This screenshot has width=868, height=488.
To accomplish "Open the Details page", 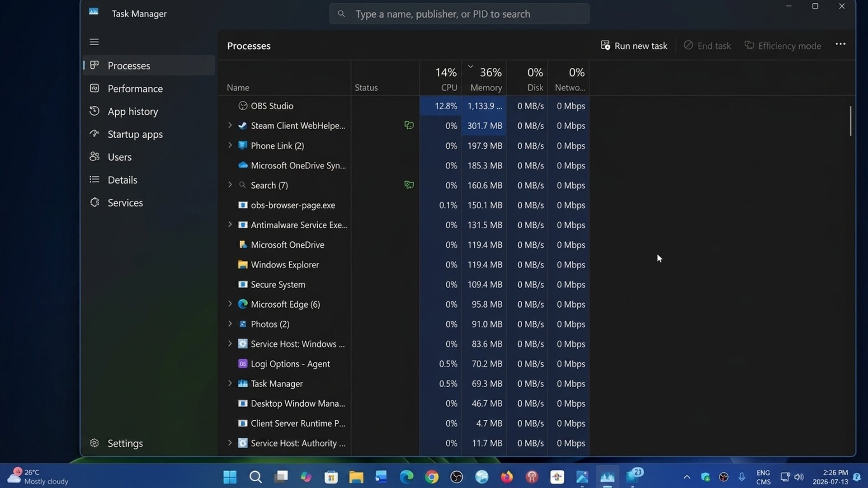I will pos(149,180).
